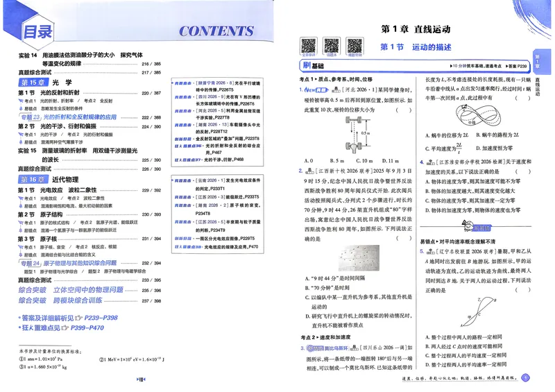Click 真题综合测试 entry with pages 226 / 390
Screen dimensions: 555x392
click(x=90, y=169)
